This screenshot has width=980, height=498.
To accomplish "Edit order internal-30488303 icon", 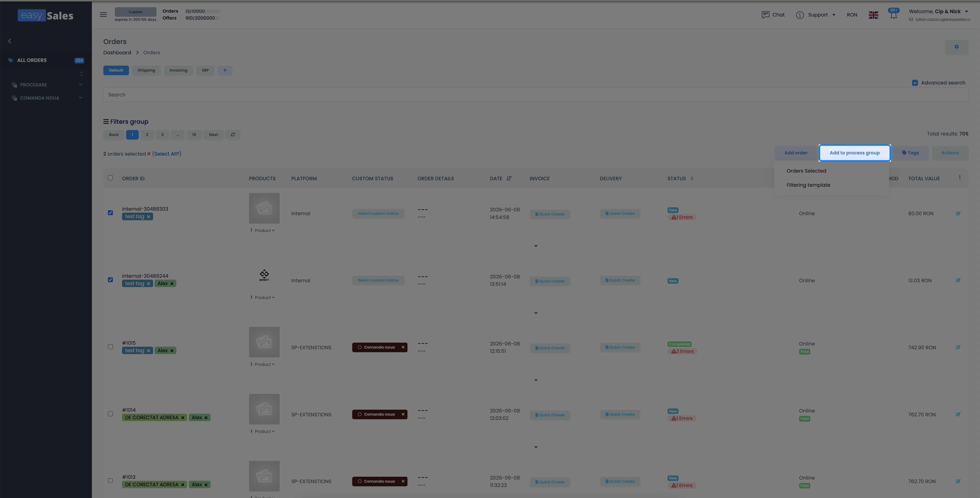I will pos(958,213).
